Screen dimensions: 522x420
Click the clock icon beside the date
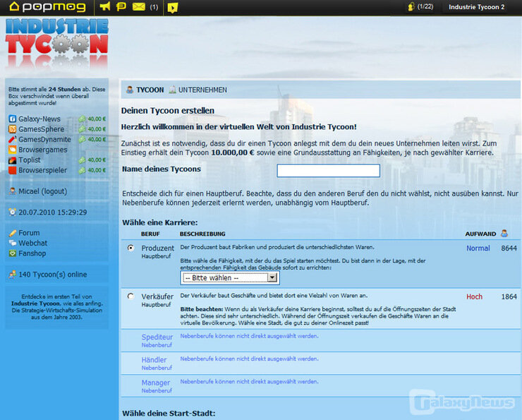coord(12,212)
